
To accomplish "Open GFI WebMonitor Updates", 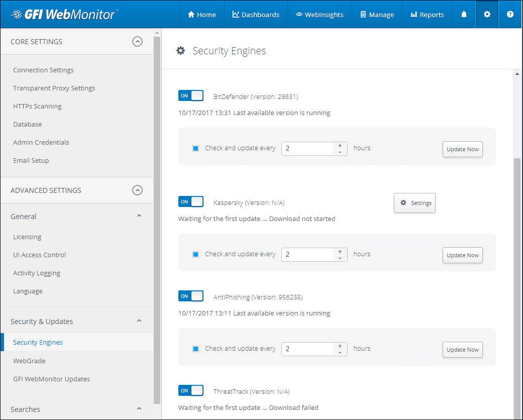I will [x=51, y=379].
